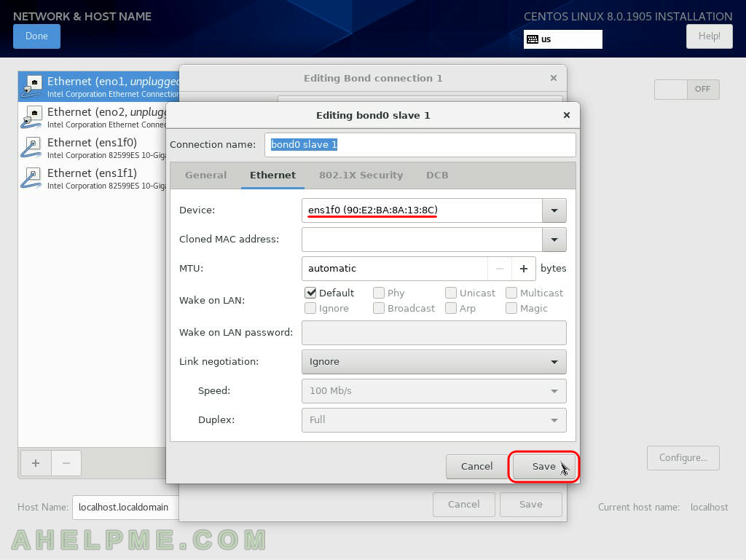This screenshot has height=560, width=746.
Task: Decrease MTU with the minus stepper
Action: click(500, 269)
